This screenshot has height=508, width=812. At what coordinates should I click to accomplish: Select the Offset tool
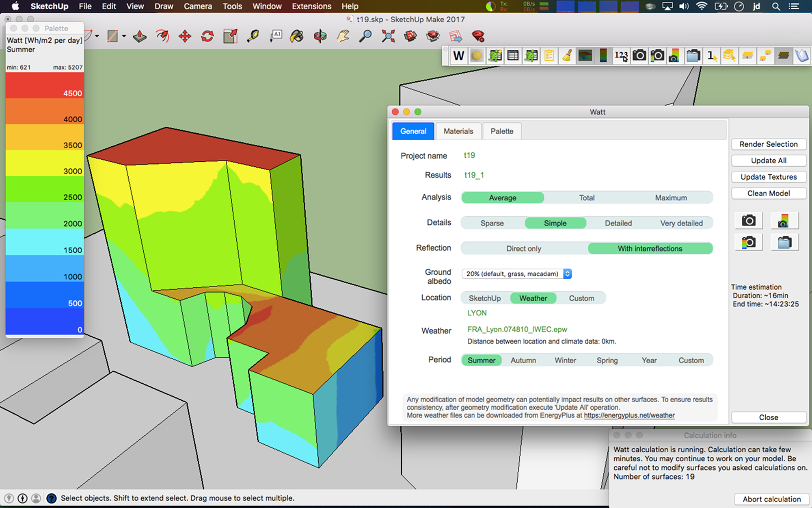(x=162, y=37)
